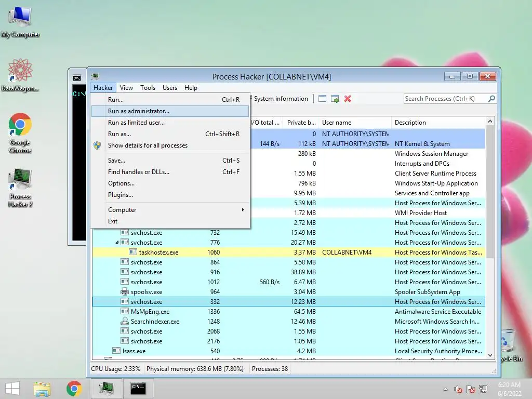Select svchost.exe PID 332 row

click(288, 301)
